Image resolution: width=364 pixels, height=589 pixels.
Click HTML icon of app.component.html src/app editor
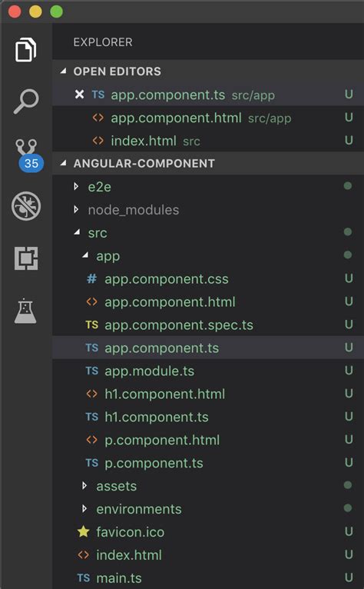click(98, 118)
